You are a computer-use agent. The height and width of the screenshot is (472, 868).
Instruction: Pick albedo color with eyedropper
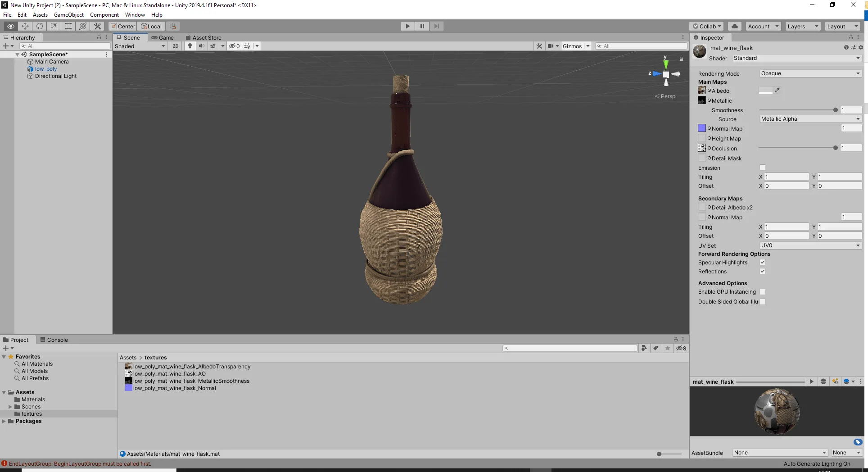778,90
